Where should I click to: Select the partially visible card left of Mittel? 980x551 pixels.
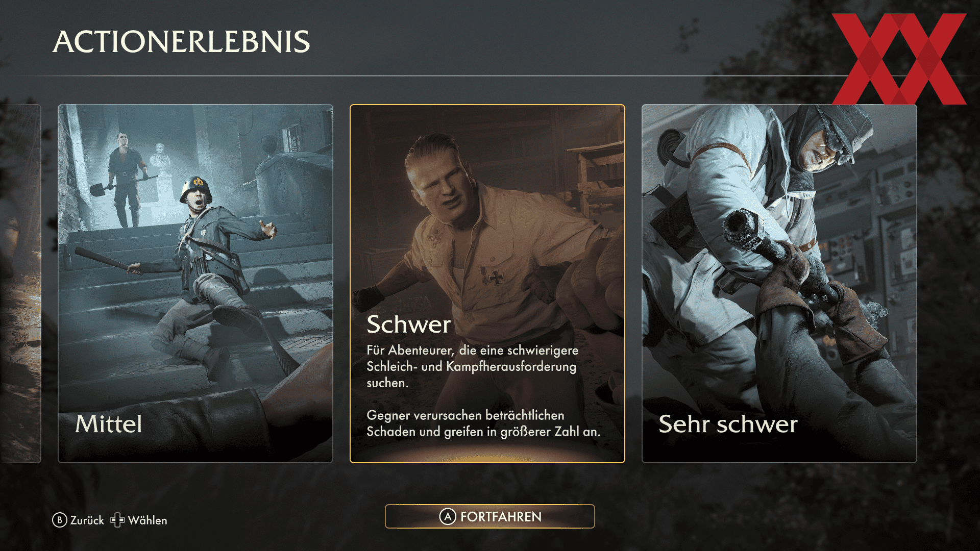tap(20, 284)
